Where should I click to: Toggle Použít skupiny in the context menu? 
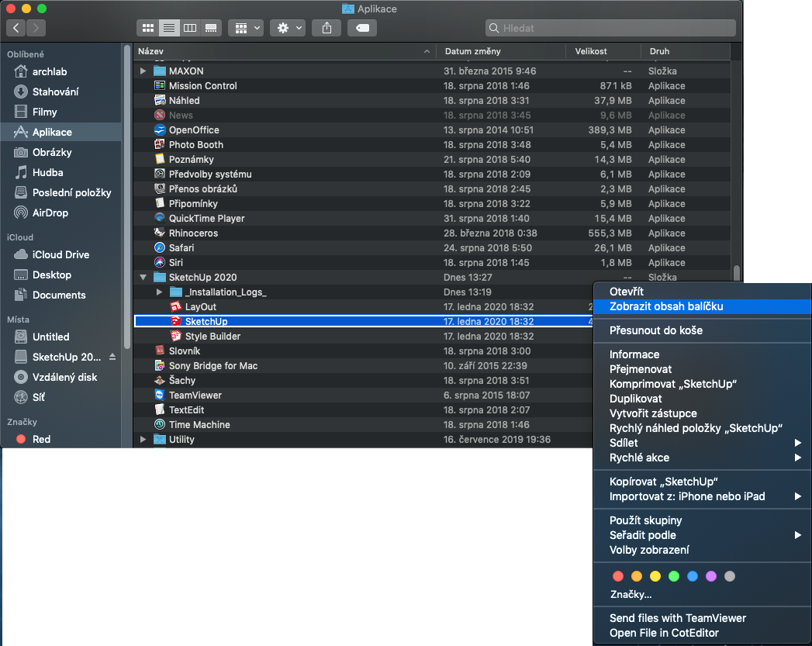(x=702, y=520)
